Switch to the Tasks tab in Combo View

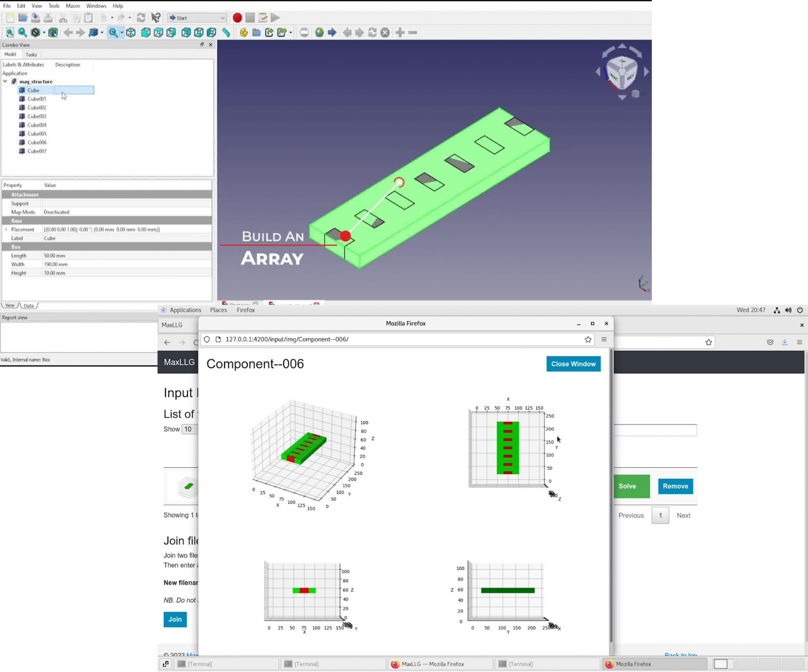(x=32, y=54)
